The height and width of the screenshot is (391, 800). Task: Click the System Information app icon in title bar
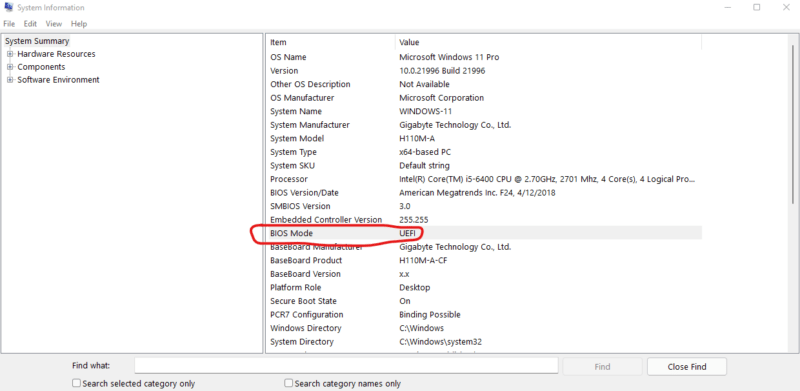(8, 8)
